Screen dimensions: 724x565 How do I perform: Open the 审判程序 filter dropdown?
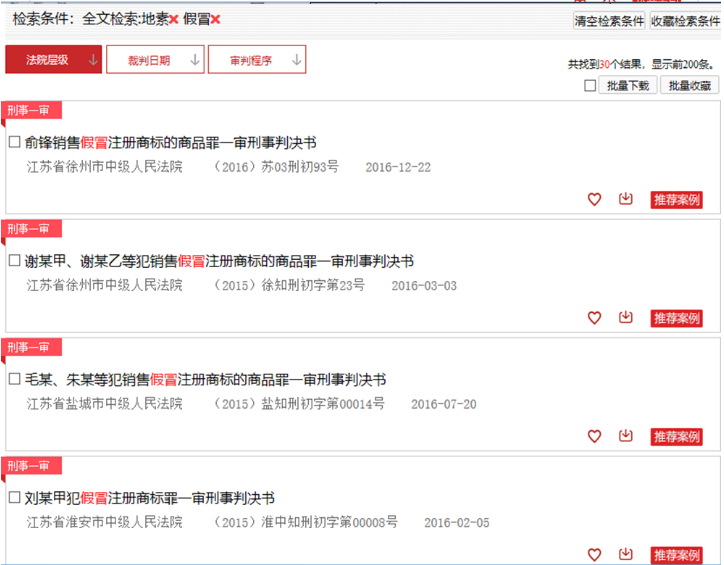point(257,60)
